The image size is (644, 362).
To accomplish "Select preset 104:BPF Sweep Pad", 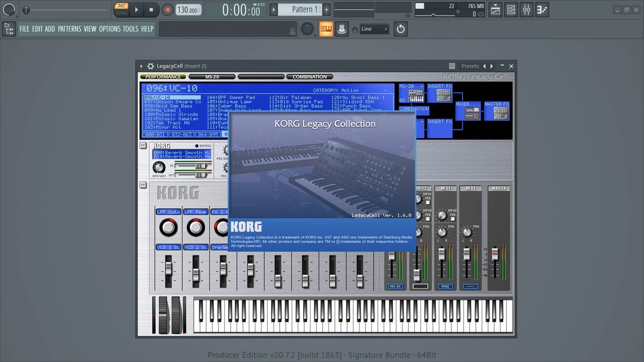I will coord(231,98).
